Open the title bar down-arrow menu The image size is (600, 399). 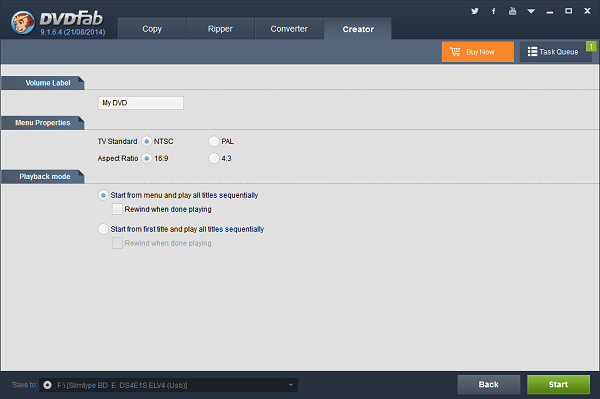[x=531, y=11]
